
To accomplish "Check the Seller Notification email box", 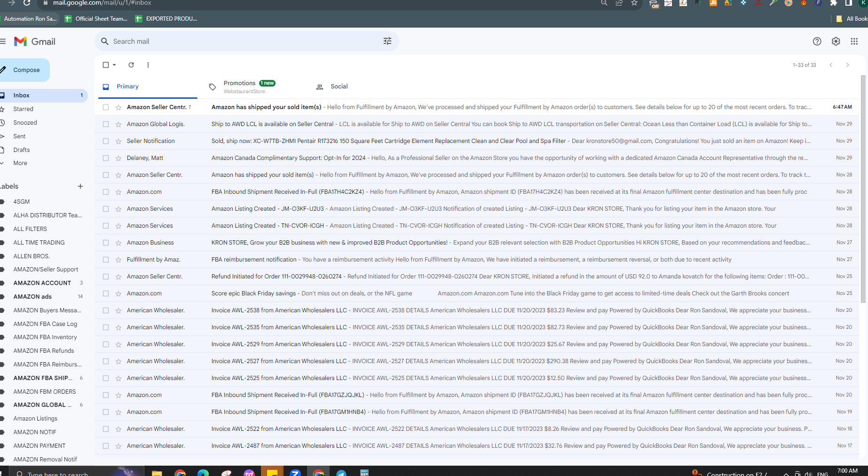I will point(106,141).
